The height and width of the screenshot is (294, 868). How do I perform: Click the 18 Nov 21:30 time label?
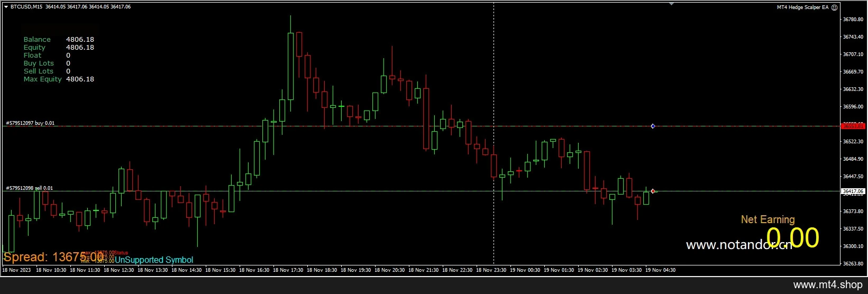pyautogui.click(x=424, y=270)
